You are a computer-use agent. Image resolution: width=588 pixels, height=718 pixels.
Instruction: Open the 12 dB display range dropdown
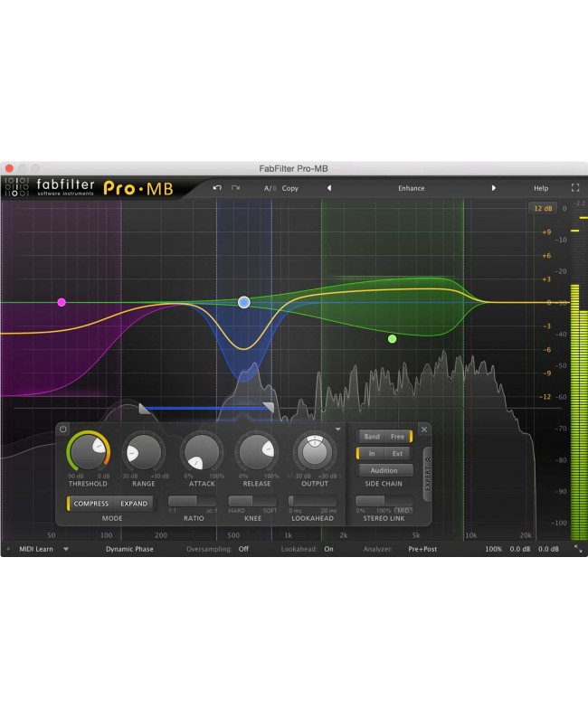pos(543,208)
